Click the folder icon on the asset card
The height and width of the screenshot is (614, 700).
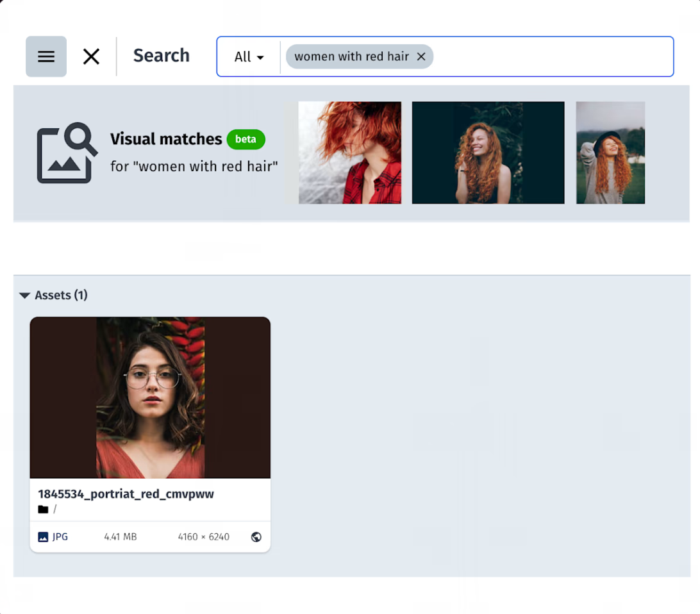point(43,510)
